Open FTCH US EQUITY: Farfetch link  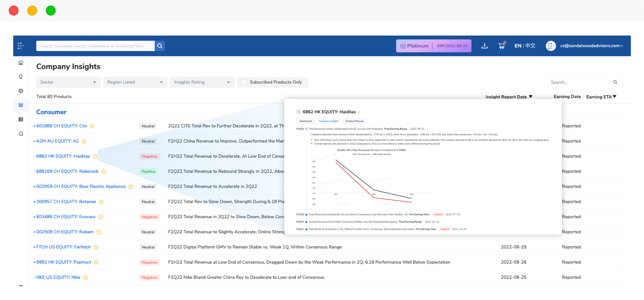(x=63, y=247)
